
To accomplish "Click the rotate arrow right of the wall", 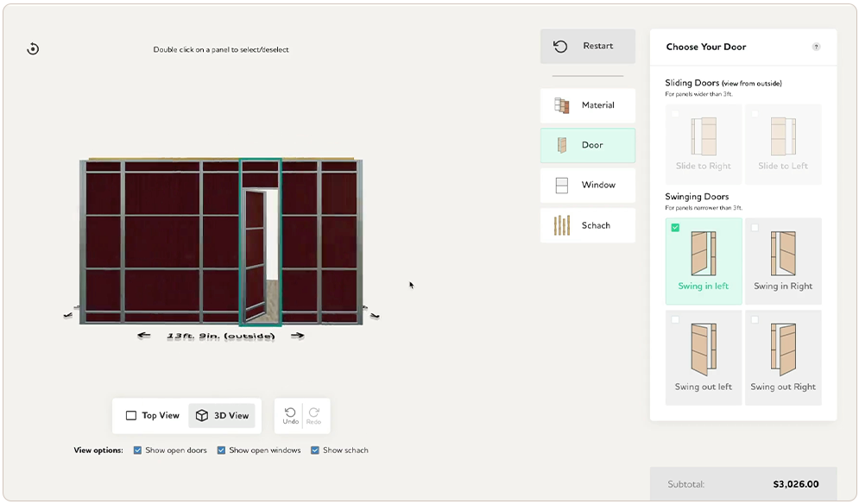I will 375,316.
